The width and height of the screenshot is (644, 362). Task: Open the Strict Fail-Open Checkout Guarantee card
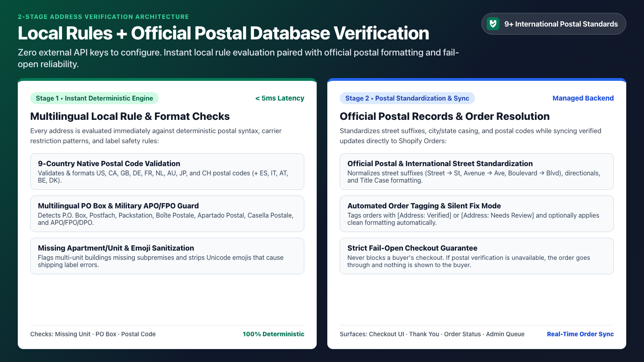[477, 256]
